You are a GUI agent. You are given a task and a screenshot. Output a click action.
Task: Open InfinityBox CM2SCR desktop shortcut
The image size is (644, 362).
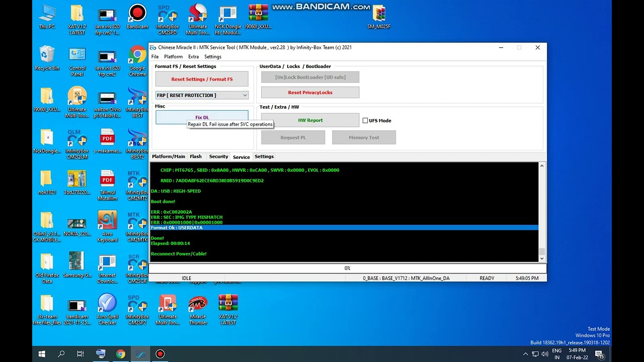tap(137, 268)
